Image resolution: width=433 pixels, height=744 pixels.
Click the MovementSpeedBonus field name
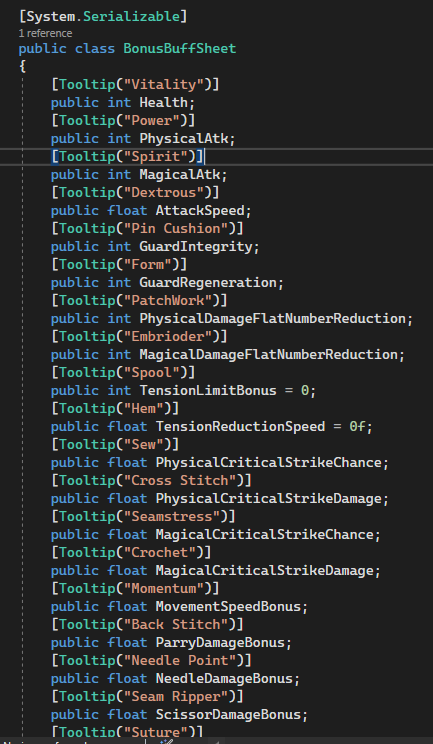click(228, 607)
